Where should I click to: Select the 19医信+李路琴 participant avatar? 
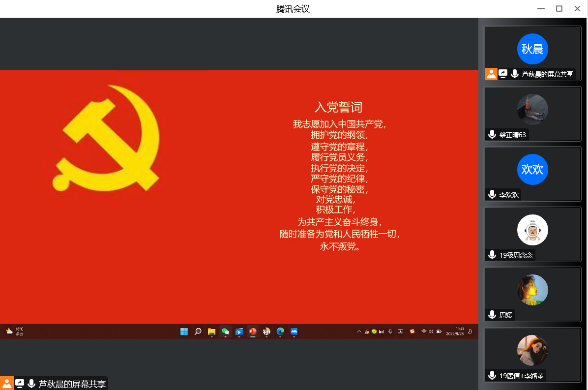[x=532, y=350]
